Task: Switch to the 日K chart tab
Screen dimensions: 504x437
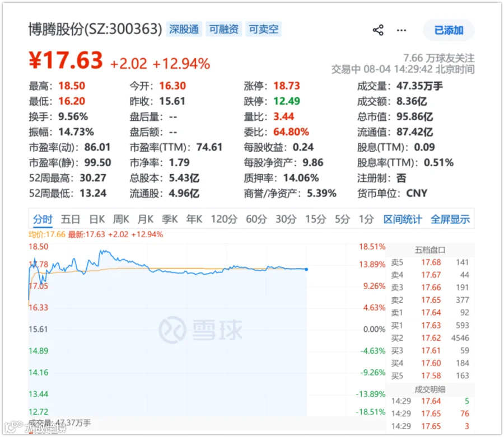Action: click(97, 219)
